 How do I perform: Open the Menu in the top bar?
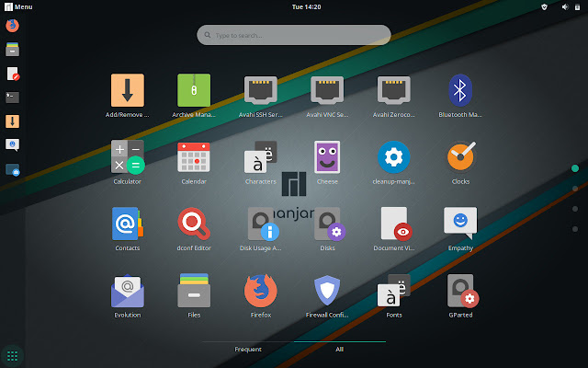(18, 6)
